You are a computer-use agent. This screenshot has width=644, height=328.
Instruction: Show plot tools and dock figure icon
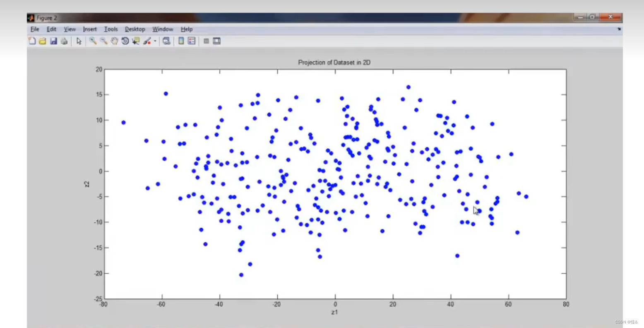point(217,41)
